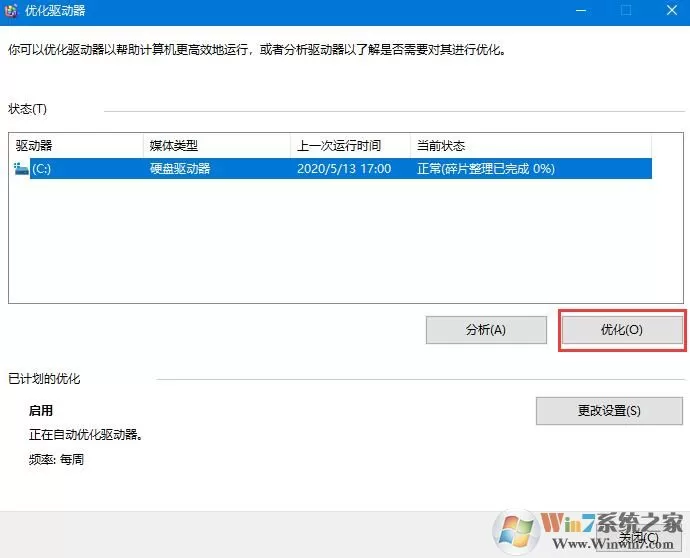690x558 pixels.
Task: Sort by the 上一次运行时间 column header
Action: click(x=351, y=146)
